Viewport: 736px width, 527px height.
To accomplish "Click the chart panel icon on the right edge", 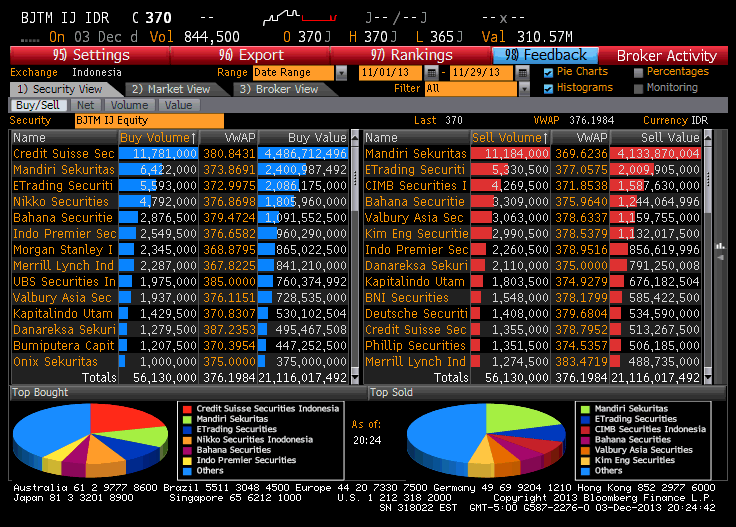I will tap(721, 246).
